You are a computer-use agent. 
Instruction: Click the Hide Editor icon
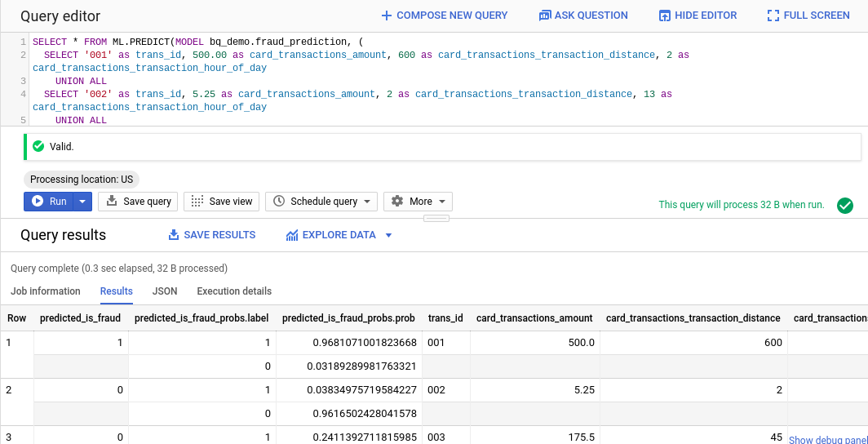coord(665,16)
